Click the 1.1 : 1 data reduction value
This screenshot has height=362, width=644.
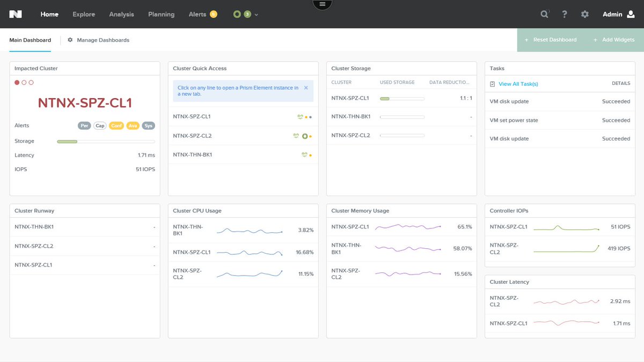pyautogui.click(x=466, y=98)
